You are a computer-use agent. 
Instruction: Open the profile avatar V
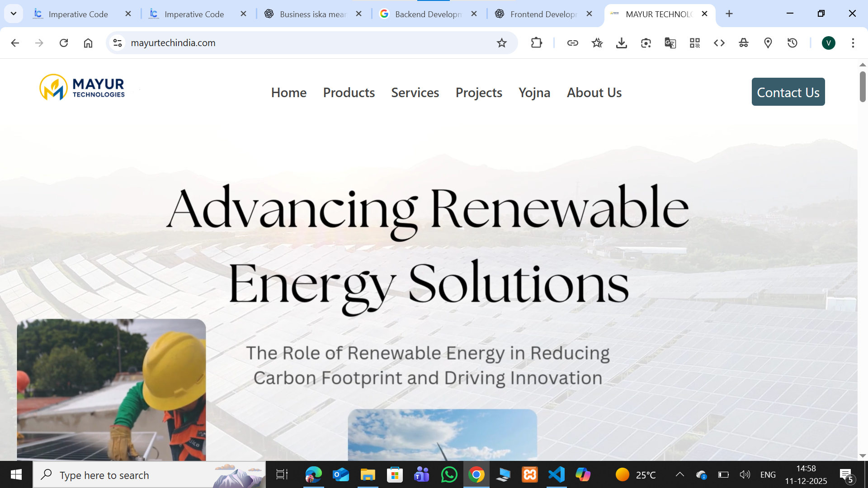tap(829, 43)
